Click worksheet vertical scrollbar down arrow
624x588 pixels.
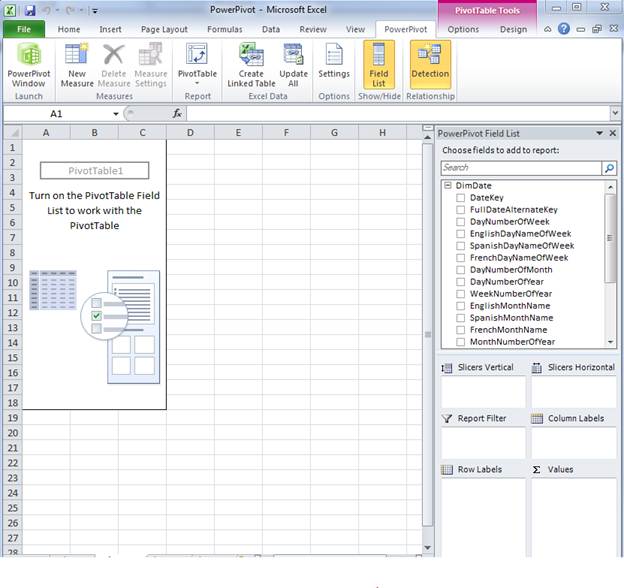tap(427, 548)
